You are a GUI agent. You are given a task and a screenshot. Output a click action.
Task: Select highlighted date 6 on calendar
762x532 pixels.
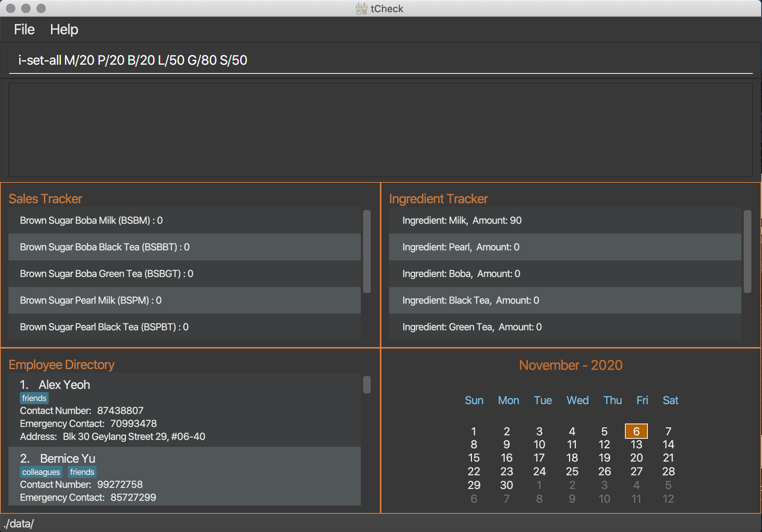click(x=636, y=431)
